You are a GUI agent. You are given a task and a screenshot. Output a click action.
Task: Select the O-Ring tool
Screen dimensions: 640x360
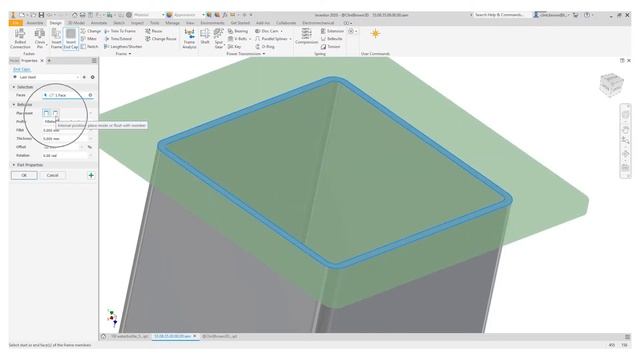265,47
